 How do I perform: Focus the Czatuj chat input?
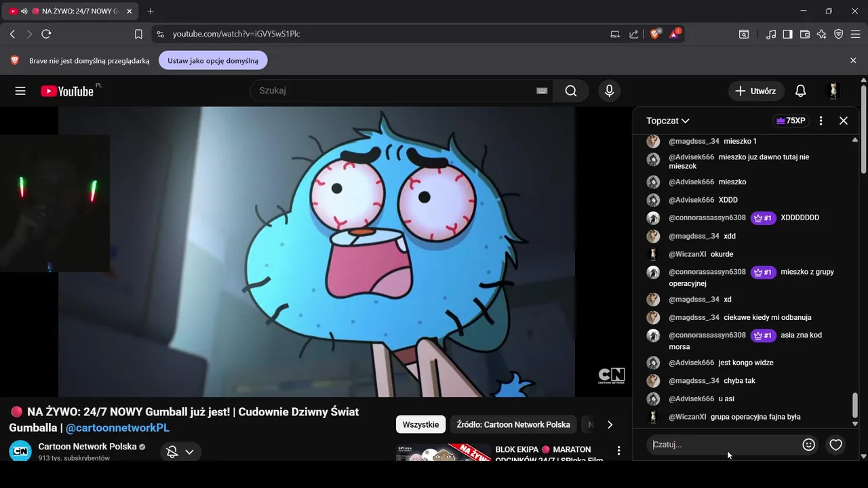(723, 445)
